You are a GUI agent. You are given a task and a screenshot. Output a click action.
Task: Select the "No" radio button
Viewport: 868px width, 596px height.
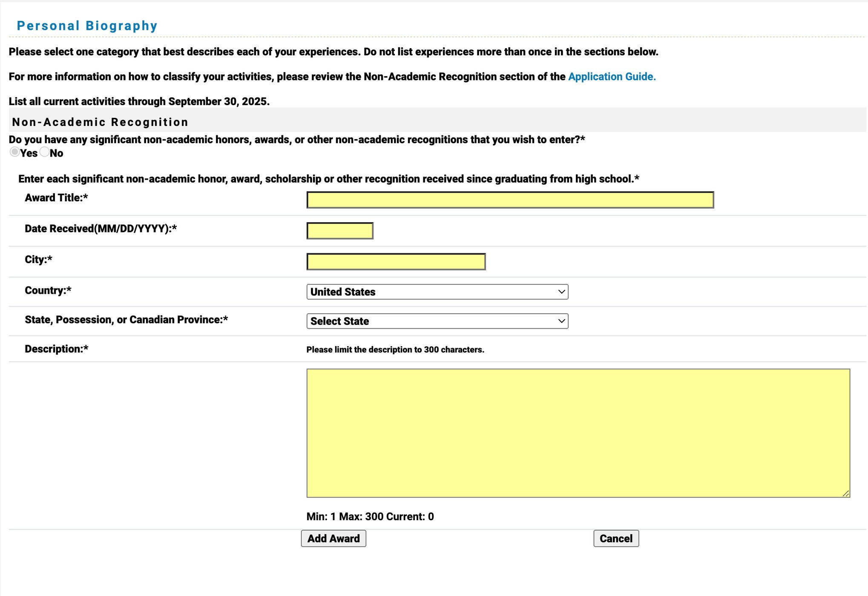(44, 152)
